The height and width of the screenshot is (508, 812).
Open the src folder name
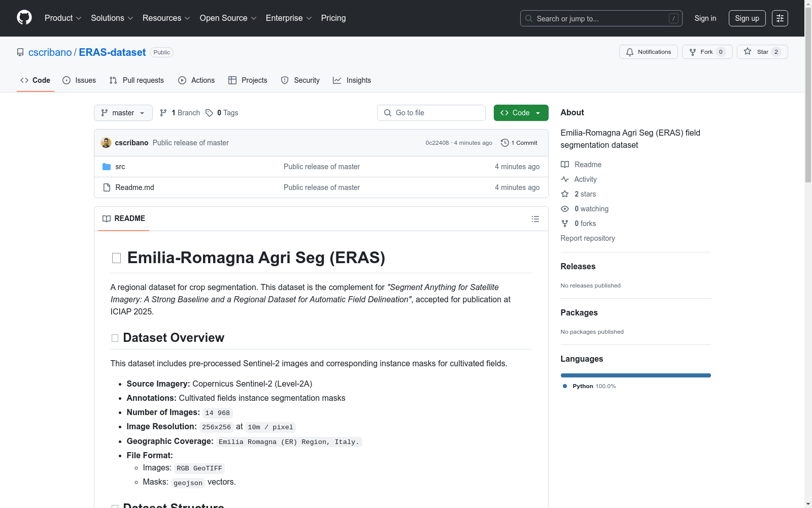(120, 167)
